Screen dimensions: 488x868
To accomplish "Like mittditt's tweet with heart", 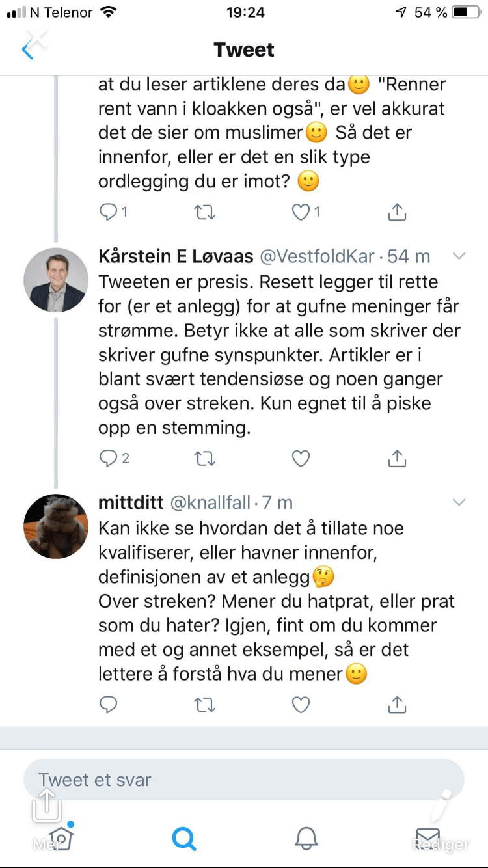I will [x=301, y=705].
